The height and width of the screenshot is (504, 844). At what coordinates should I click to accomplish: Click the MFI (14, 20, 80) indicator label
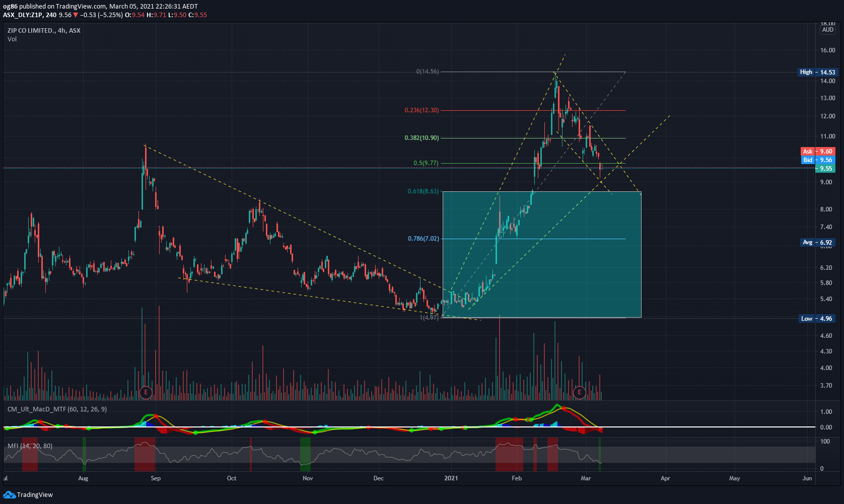click(x=30, y=446)
